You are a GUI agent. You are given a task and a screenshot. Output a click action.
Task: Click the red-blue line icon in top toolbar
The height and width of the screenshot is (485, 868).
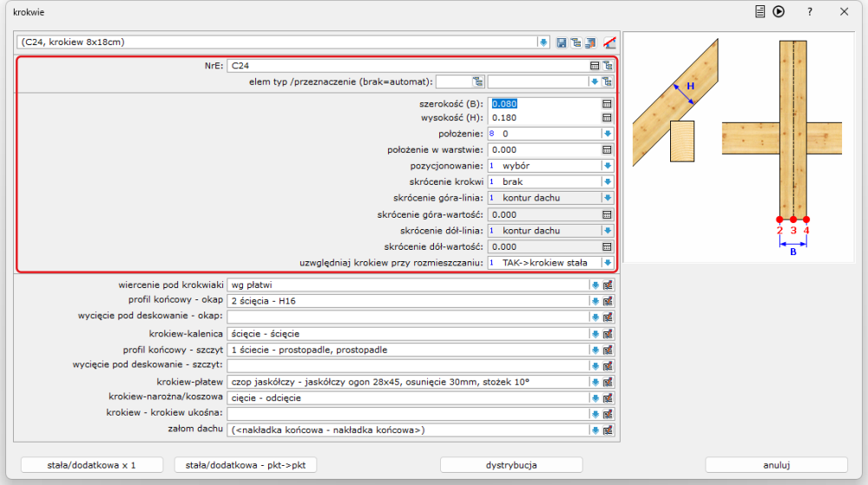[x=609, y=42]
